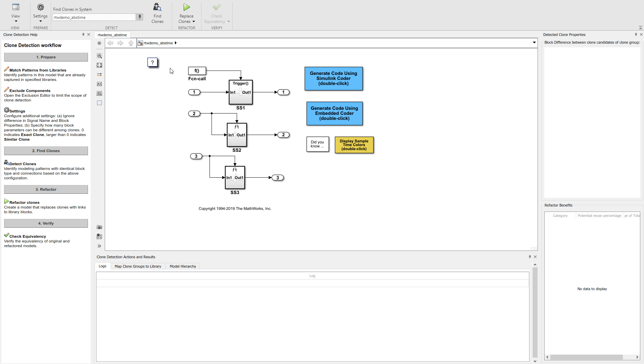This screenshot has width=644, height=364.
Task: Click the Did you know block
Action: point(318,144)
